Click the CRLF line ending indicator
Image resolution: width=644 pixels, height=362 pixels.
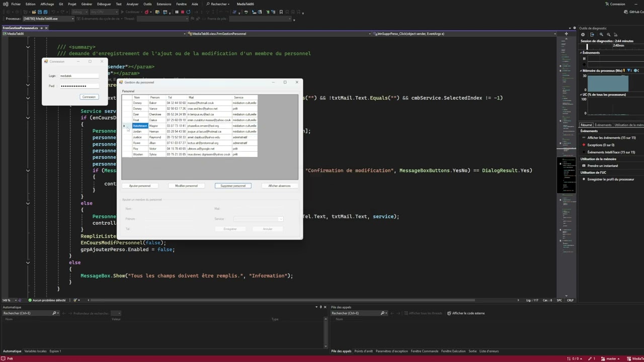(570, 300)
